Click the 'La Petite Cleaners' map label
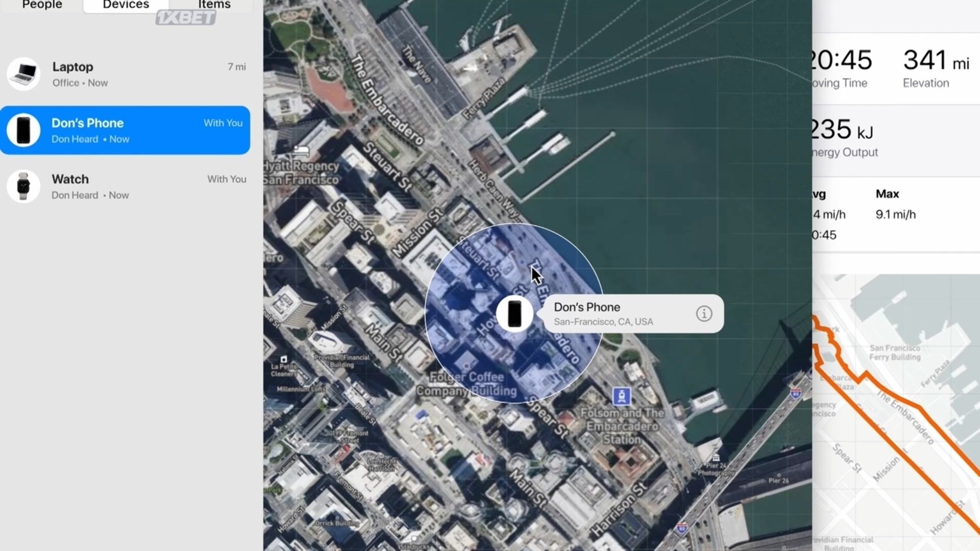 point(283,370)
